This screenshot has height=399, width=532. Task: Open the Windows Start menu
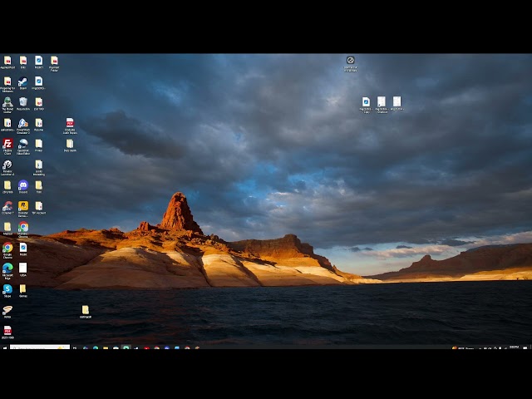[5, 347]
